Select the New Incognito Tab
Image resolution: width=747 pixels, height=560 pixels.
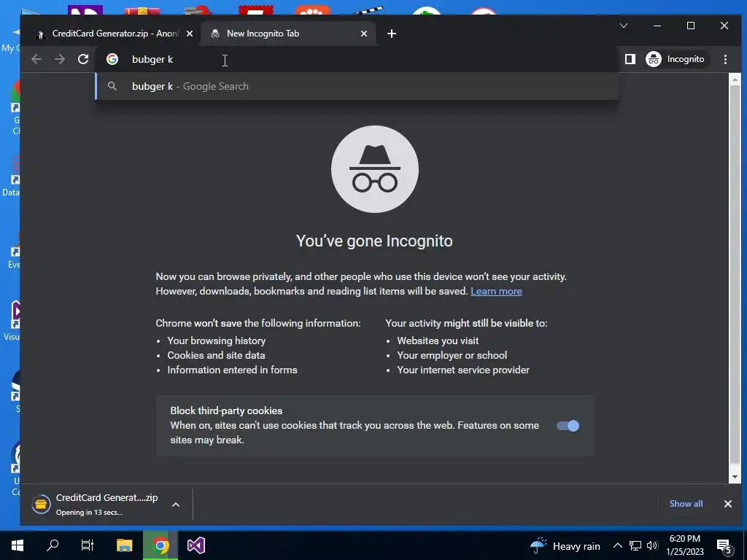(287, 34)
